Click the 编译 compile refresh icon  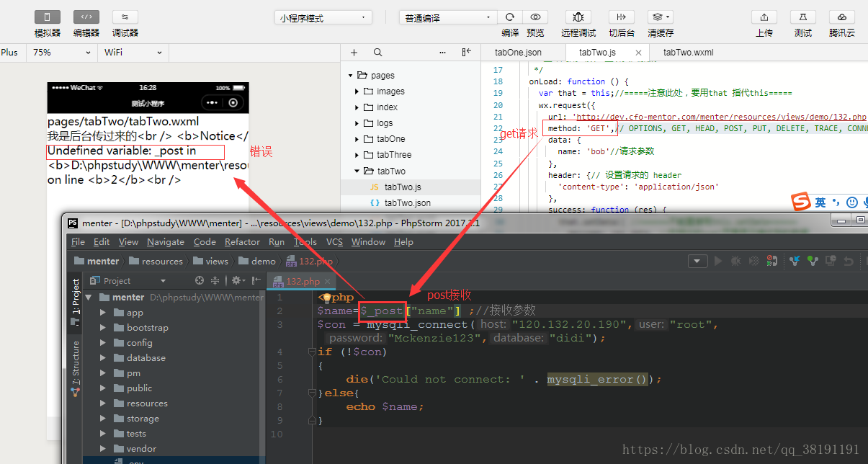510,17
